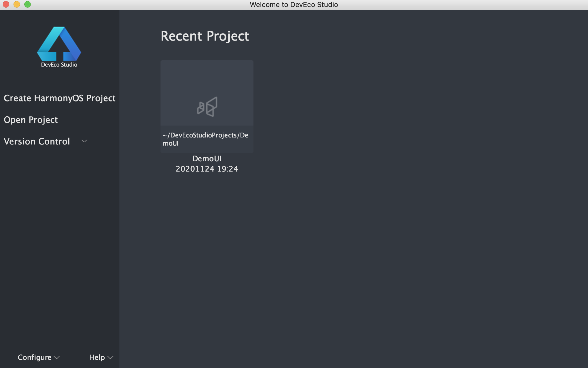Maximize the window with green button

tap(28, 4)
